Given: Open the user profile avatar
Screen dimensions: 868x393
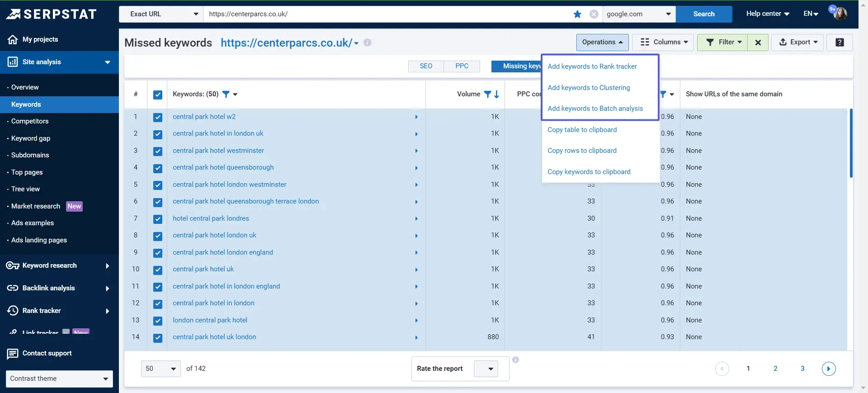Looking at the screenshot, I should [840, 14].
